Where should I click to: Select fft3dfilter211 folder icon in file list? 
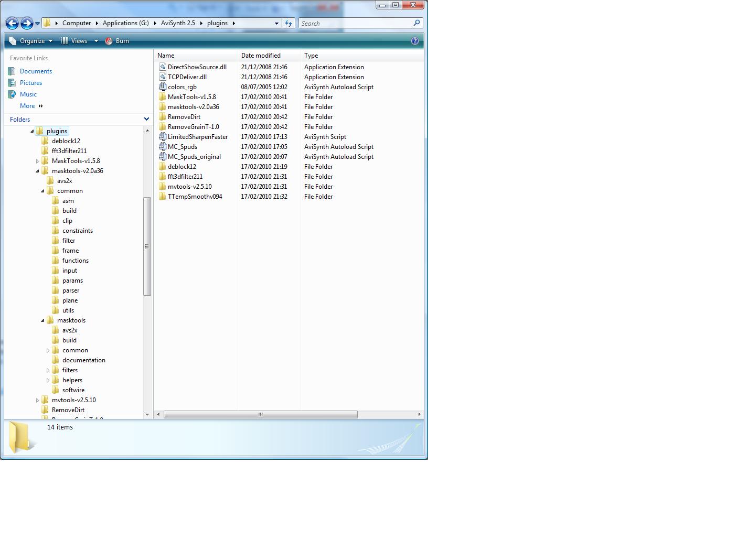coord(163,177)
